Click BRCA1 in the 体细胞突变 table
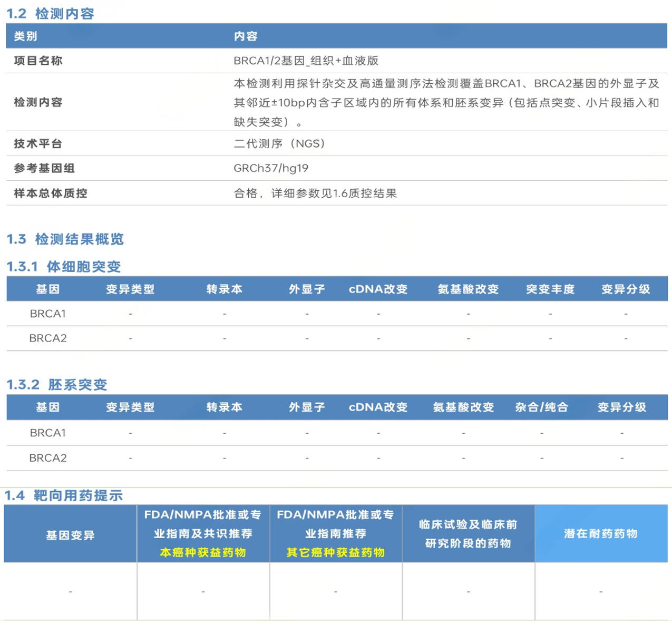The image size is (672, 623). click(48, 314)
